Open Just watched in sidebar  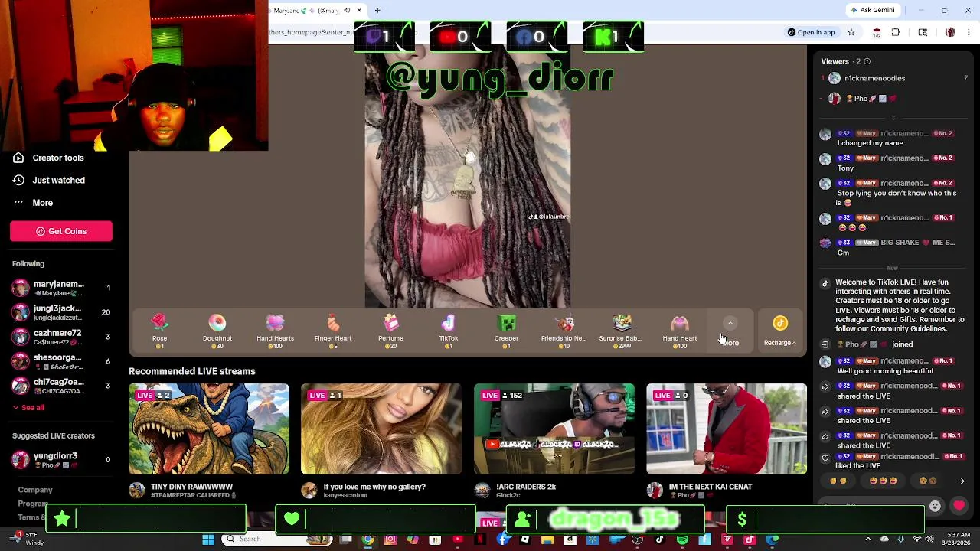point(48,180)
